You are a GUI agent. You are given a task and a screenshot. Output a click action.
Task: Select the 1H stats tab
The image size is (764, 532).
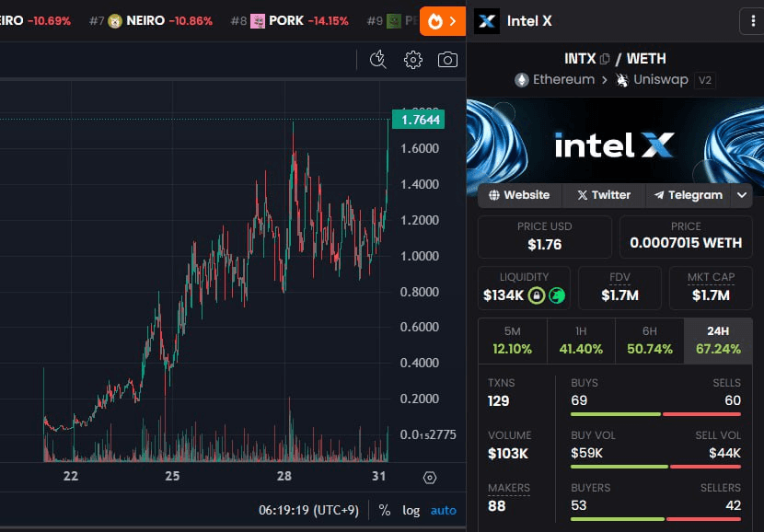coord(581,340)
